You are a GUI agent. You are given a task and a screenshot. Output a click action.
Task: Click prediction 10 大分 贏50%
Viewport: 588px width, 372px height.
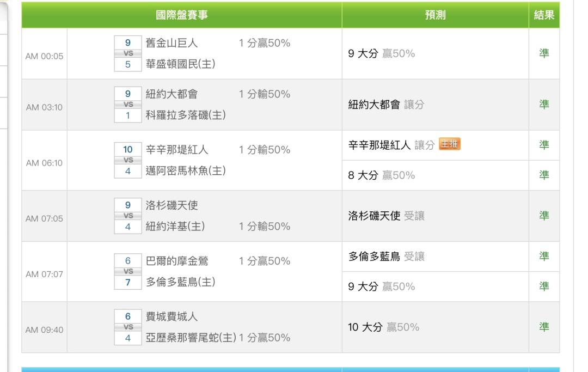click(x=384, y=327)
